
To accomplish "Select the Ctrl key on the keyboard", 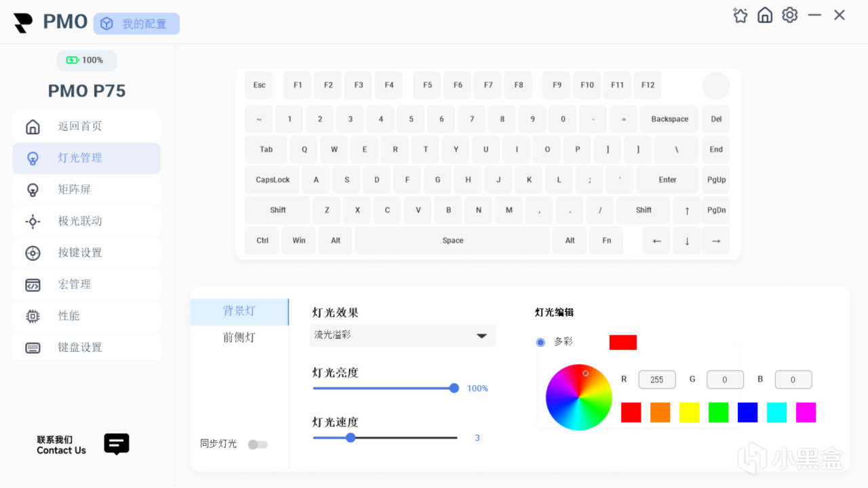I will point(262,241).
